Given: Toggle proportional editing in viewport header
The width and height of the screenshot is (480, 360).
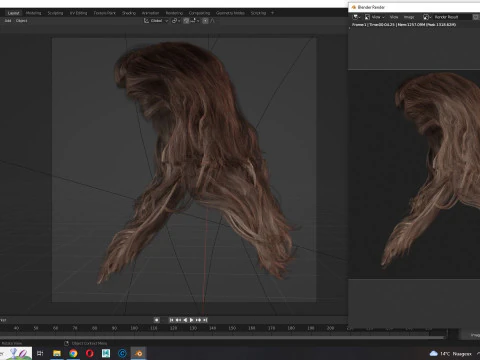Looking at the screenshot, I should [205, 21].
